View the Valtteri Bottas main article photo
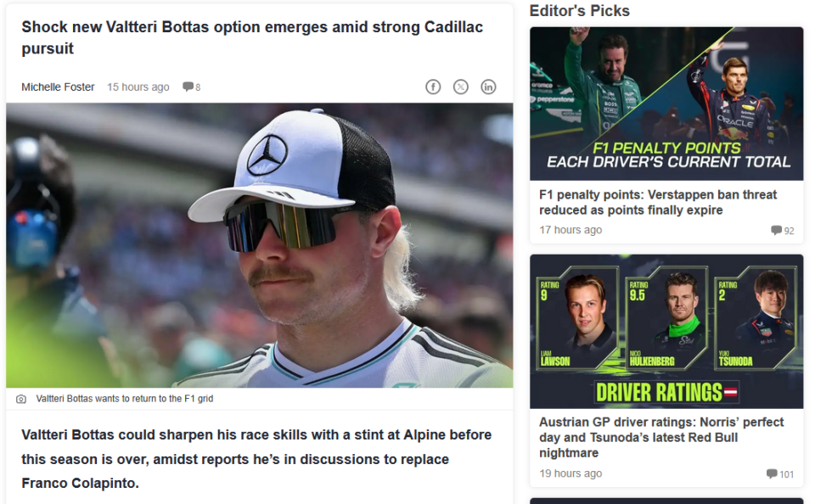The width and height of the screenshot is (815, 504). tap(260, 244)
